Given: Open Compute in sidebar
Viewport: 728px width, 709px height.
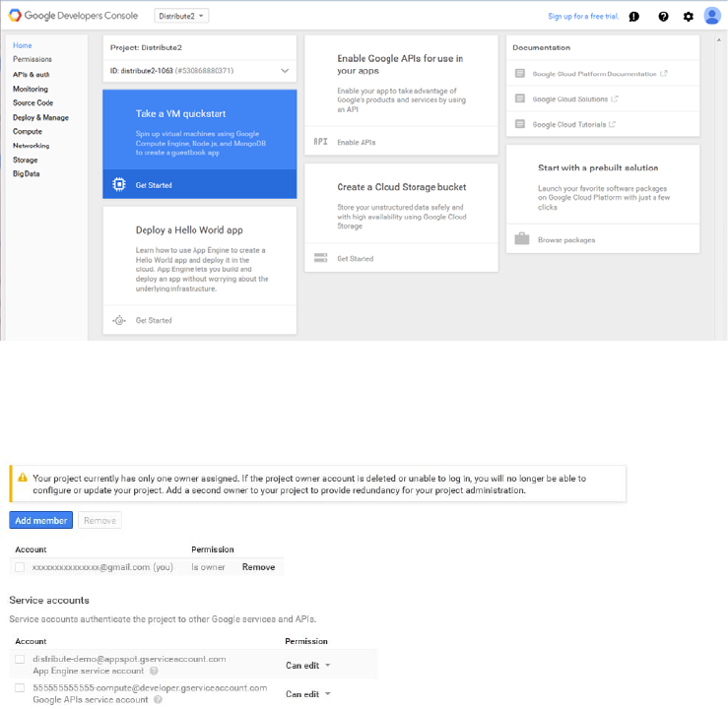Looking at the screenshot, I should coord(28,131).
